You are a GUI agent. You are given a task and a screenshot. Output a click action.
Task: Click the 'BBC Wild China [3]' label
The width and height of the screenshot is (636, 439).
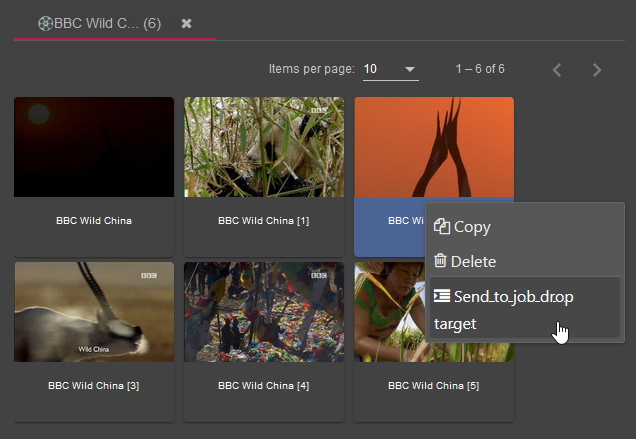[94, 385]
